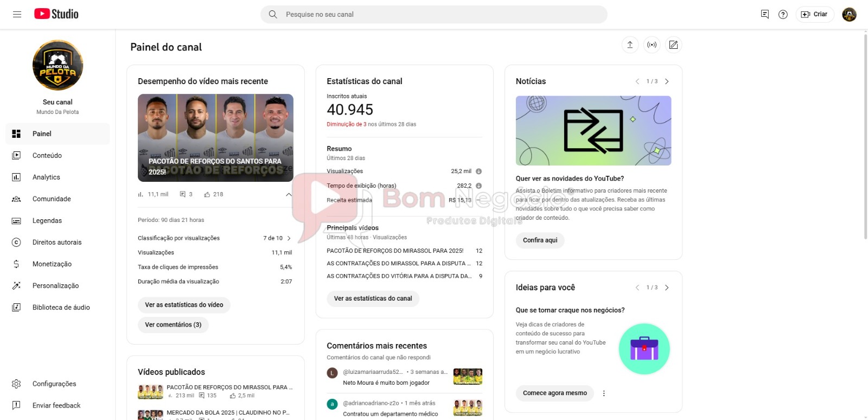The width and height of the screenshot is (868, 420).
Task: Open comment by @luizamariaarruda52
Action: pyautogui.click(x=404, y=377)
